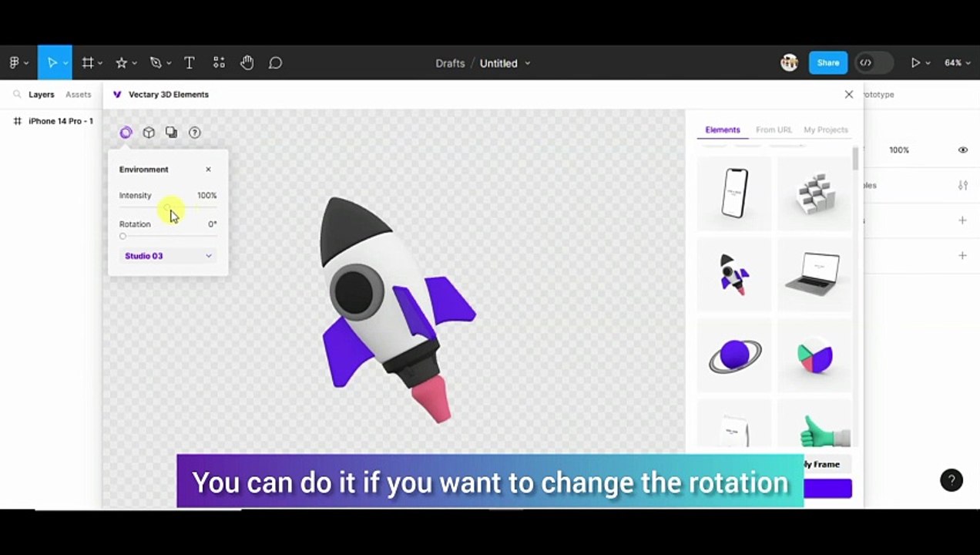Close the Vectary 3D Elements plugin

[x=849, y=94]
